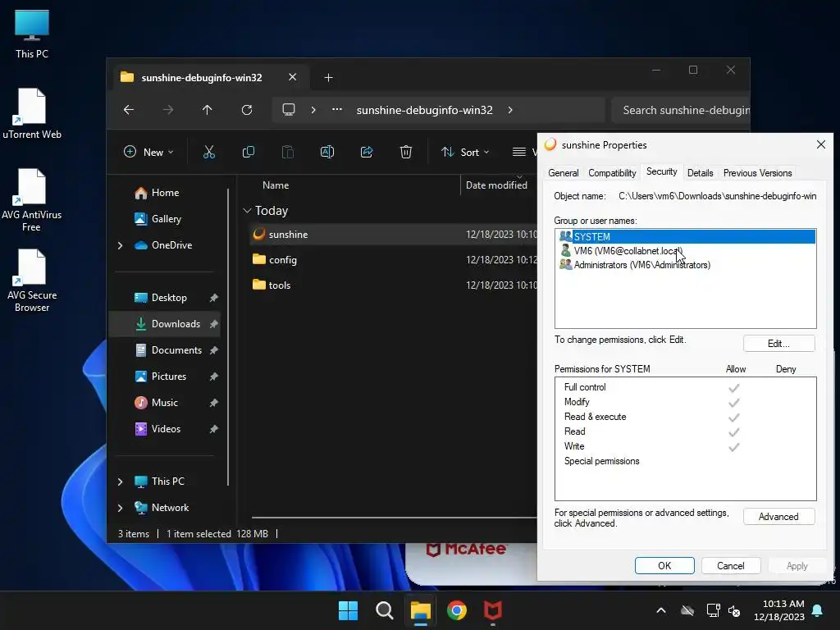Click the Edit... permissions button
840x630 pixels.
coord(779,344)
